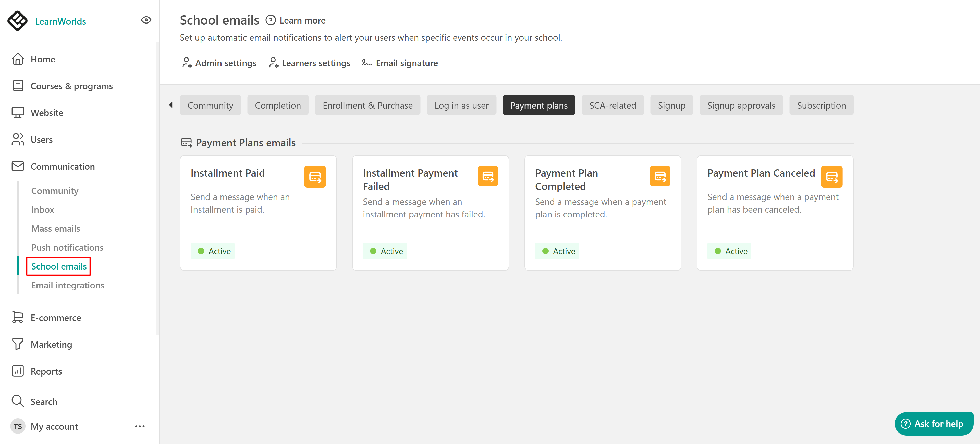Open the Reports section
The image size is (980, 444).
(x=46, y=371)
